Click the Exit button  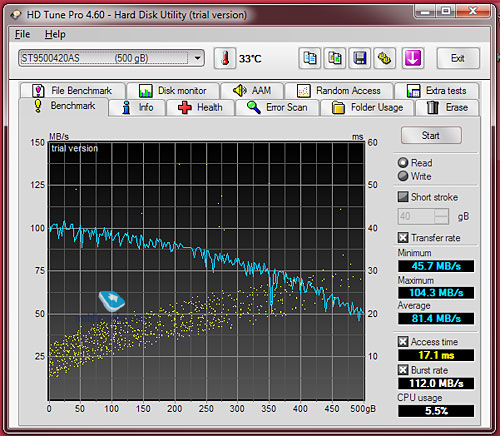(458, 58)
